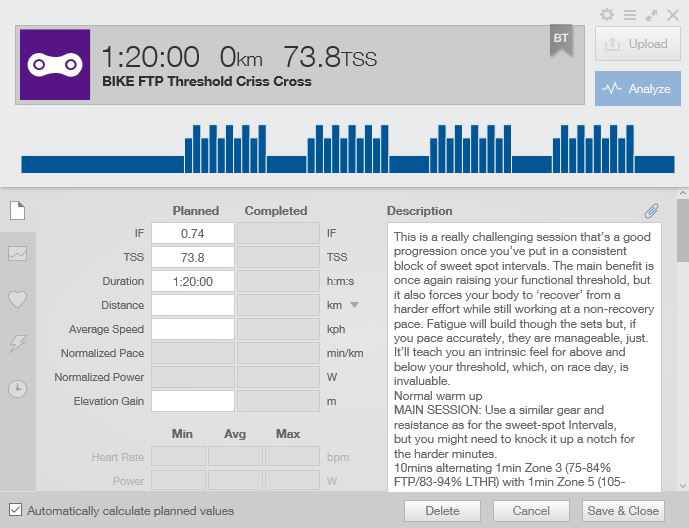Screen dimensions: 689x528
Task: Open the settings gear icon
Action: click(x=607, y=14)
